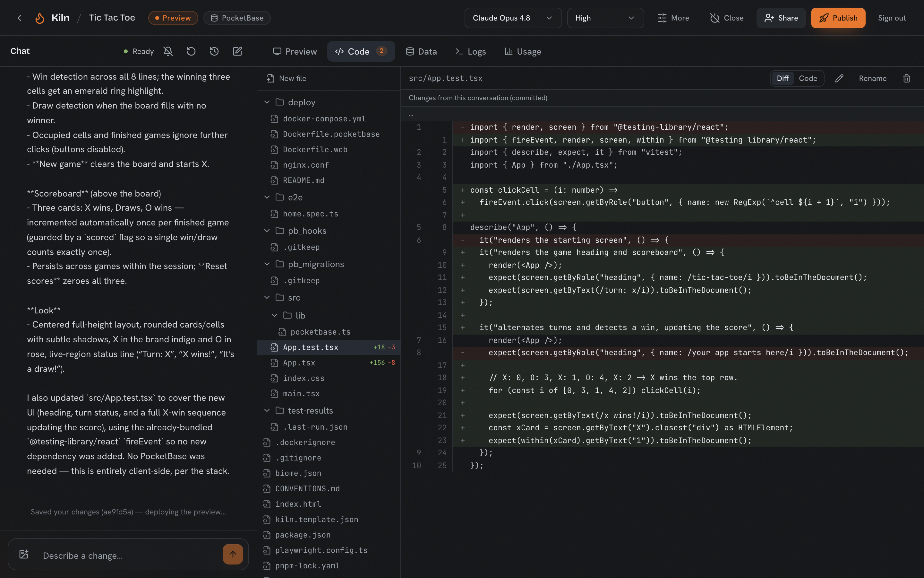Open chat history clock icon
The image size is (924, 578).
point(214,51)
